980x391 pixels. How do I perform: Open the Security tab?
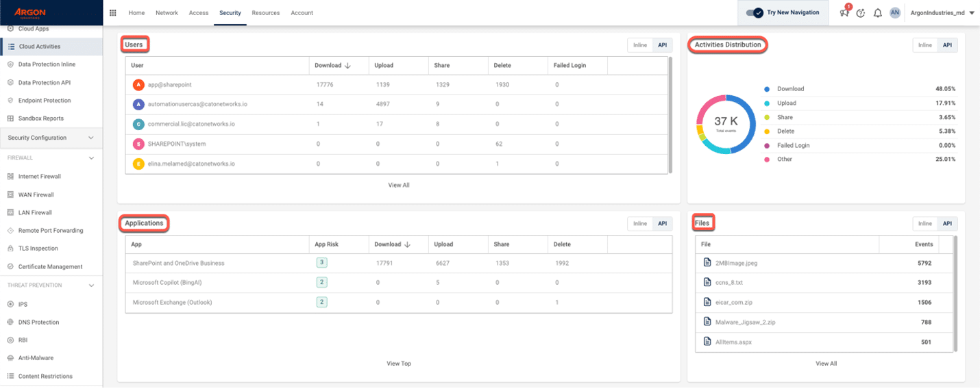click(x=230, y=13)
